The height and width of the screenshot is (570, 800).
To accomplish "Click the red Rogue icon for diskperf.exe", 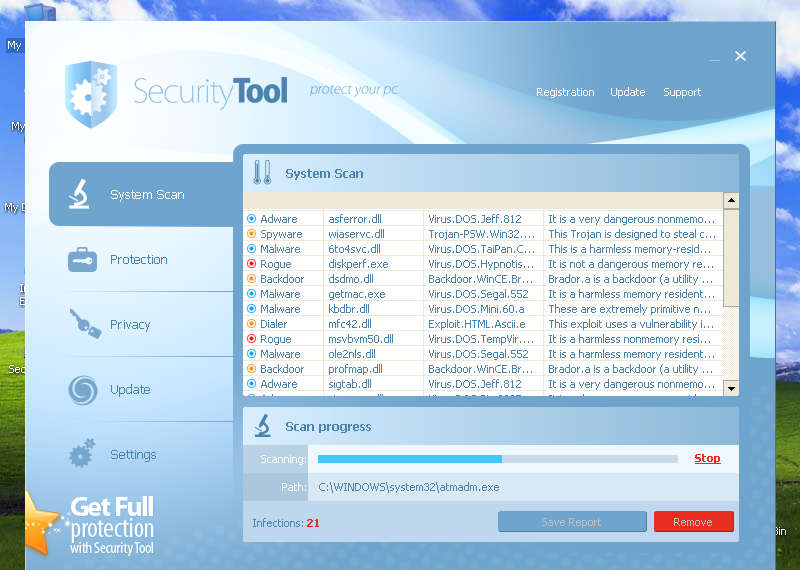I will (252, 264).
